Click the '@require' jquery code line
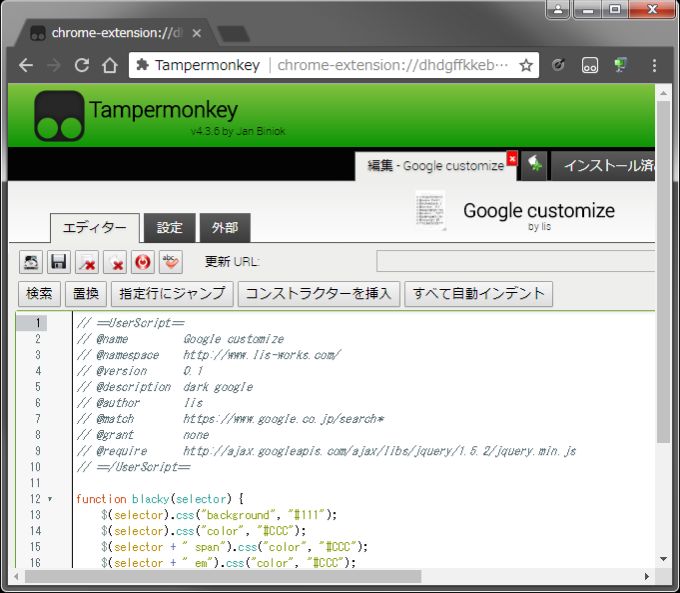 point(326,451)
